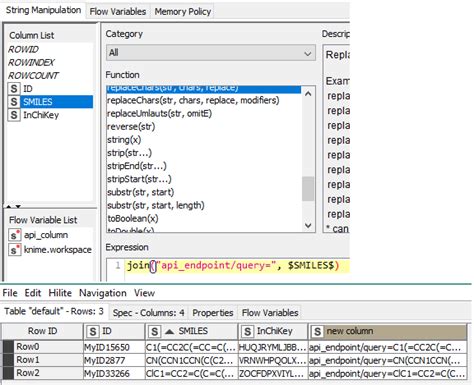The height and width of the screenshot is (385, 474).
Task: Open the table's Flow Variables tab
Action: (270, 313)
